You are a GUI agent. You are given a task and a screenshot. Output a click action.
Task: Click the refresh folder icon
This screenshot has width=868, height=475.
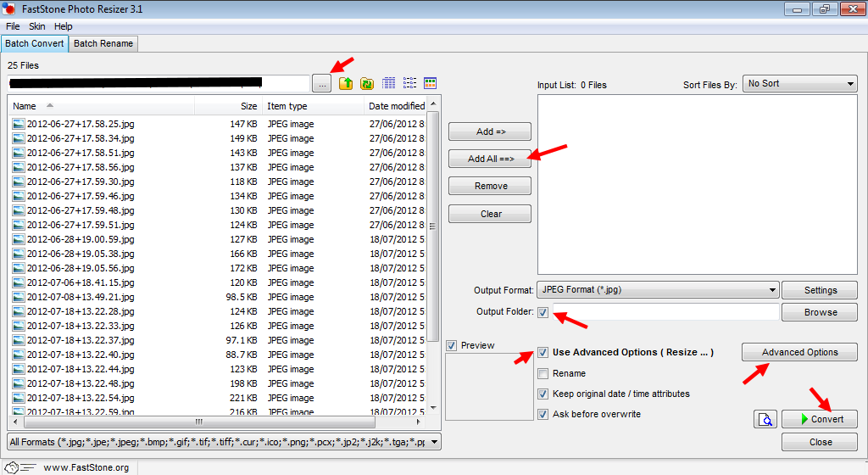[x=366, y=84]
